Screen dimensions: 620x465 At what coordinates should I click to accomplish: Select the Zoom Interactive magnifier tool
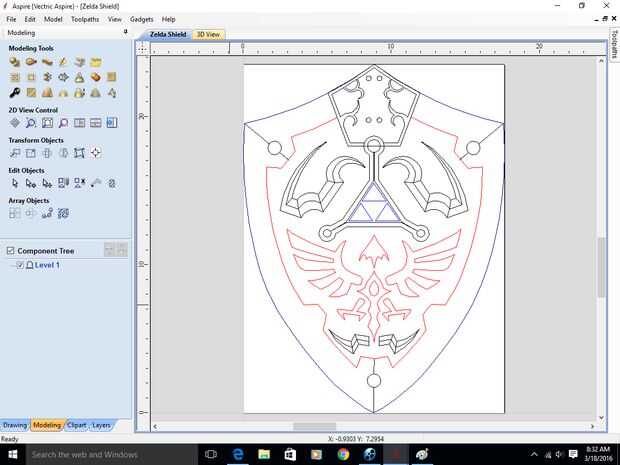(x=31, y=123)
